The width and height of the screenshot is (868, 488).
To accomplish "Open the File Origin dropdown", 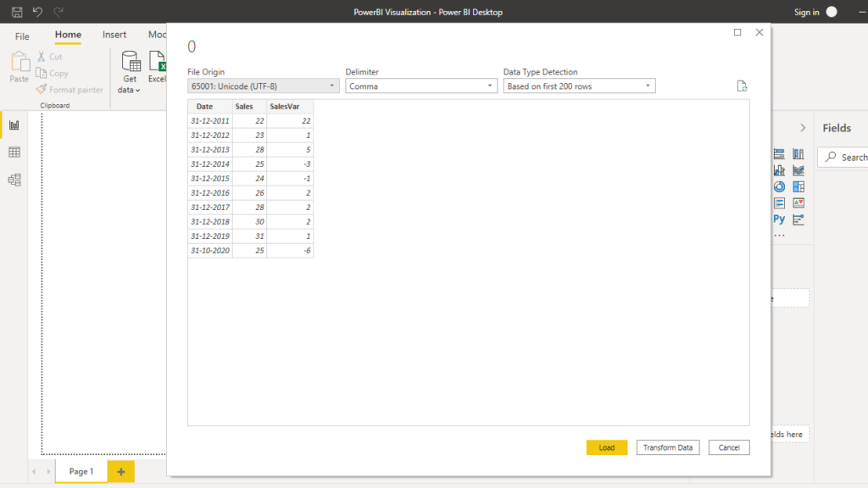I will [263, 86].
